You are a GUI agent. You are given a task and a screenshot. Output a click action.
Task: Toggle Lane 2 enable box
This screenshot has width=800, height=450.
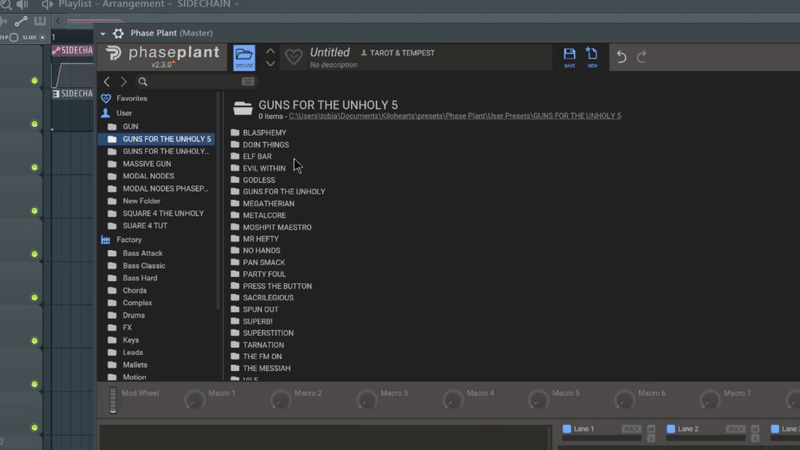671,429
